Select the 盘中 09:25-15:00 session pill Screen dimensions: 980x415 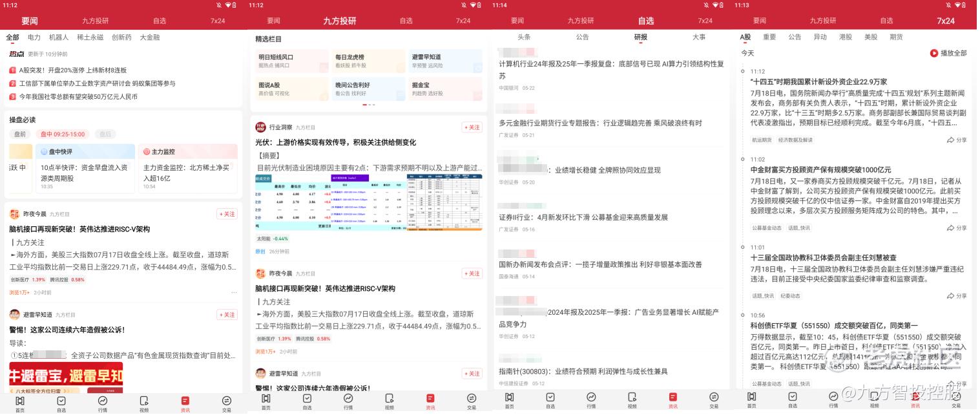tap(63, 134)
